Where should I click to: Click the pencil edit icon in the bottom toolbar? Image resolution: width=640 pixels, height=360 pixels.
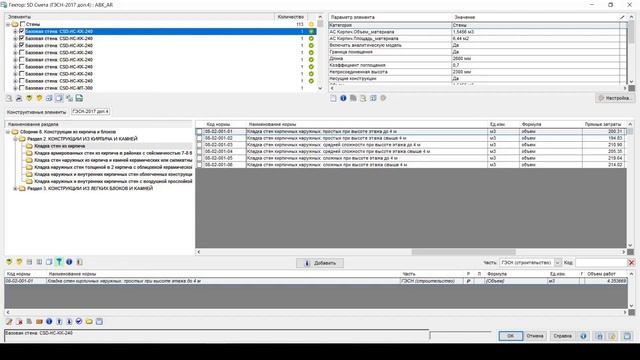(x=9, y=322)
